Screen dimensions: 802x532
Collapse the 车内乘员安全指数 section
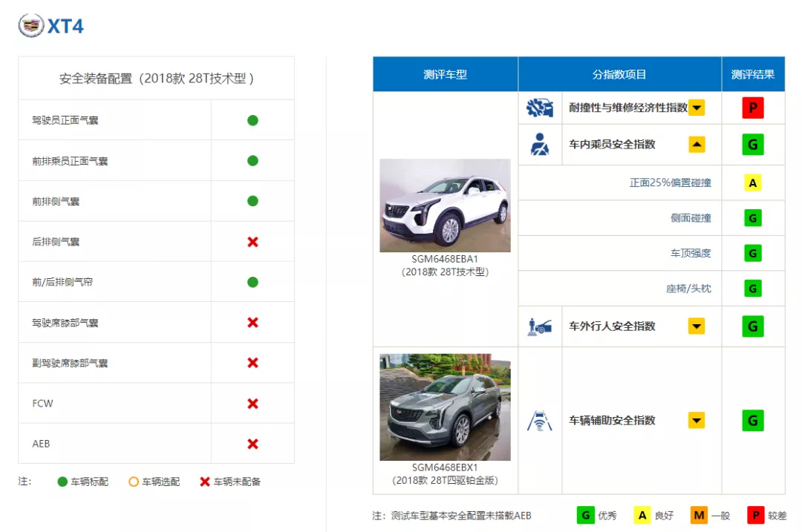pyautogui.click(x=697, y=144)
